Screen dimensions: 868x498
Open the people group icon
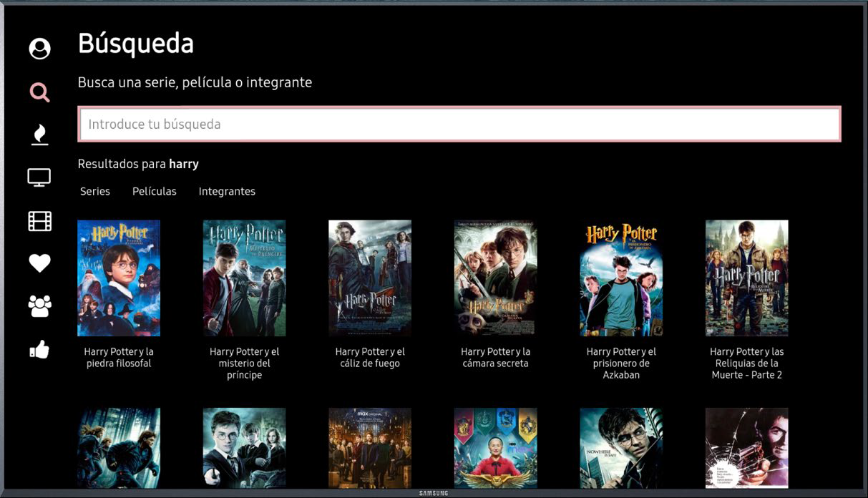pos(39,306)
